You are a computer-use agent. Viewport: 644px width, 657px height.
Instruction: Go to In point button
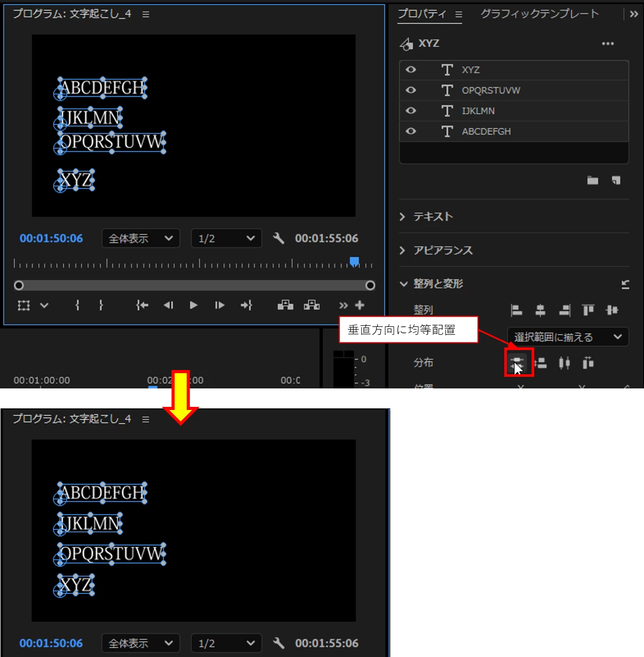tap(142, 305)
